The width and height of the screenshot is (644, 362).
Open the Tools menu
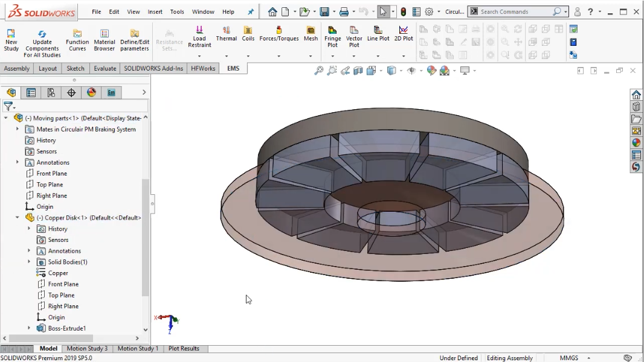(x=177, y=12)
